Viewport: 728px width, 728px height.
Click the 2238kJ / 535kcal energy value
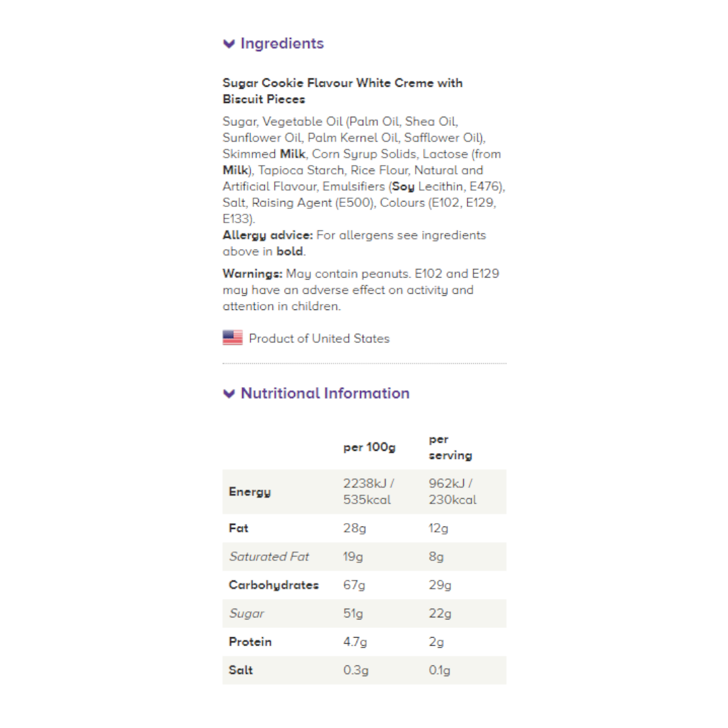(x=369, y=491)
